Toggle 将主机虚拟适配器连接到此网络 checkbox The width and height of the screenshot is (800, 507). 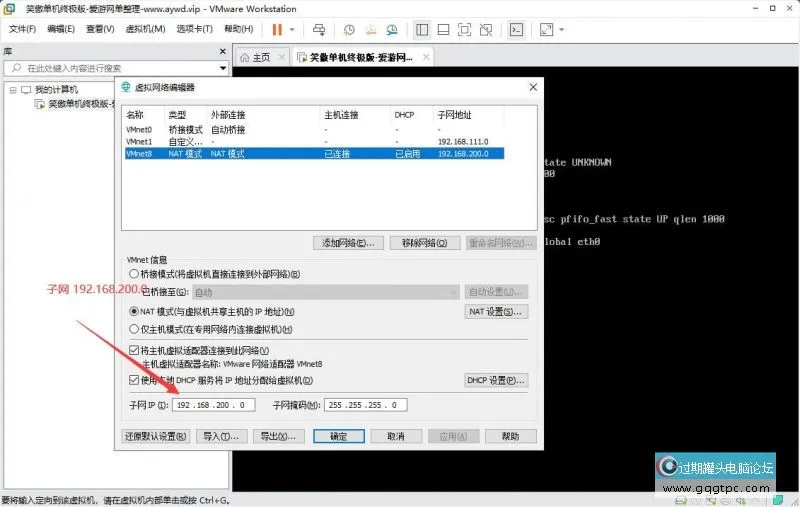[134, 350]
